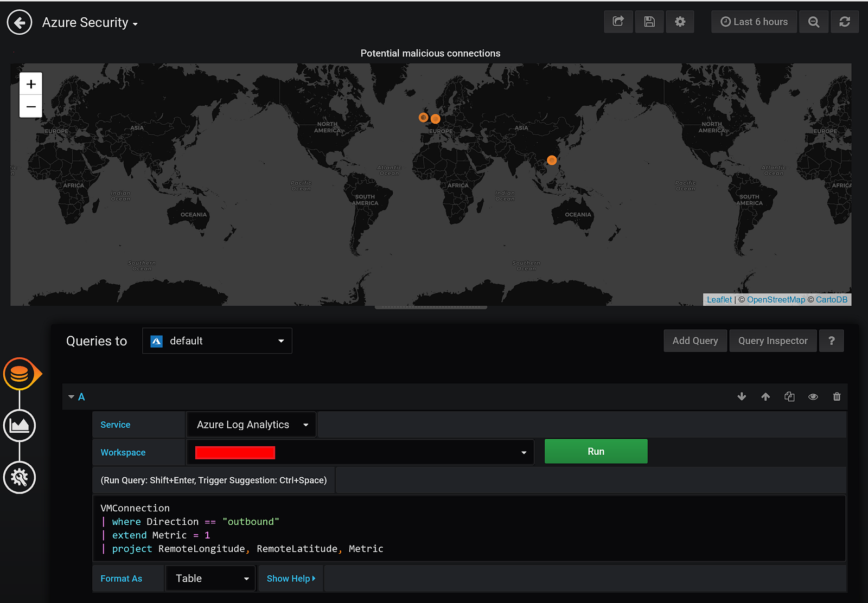Open the Last 6 hours time picker
Viewport: 868px width, 603px height.
click(x=754, y=22)
